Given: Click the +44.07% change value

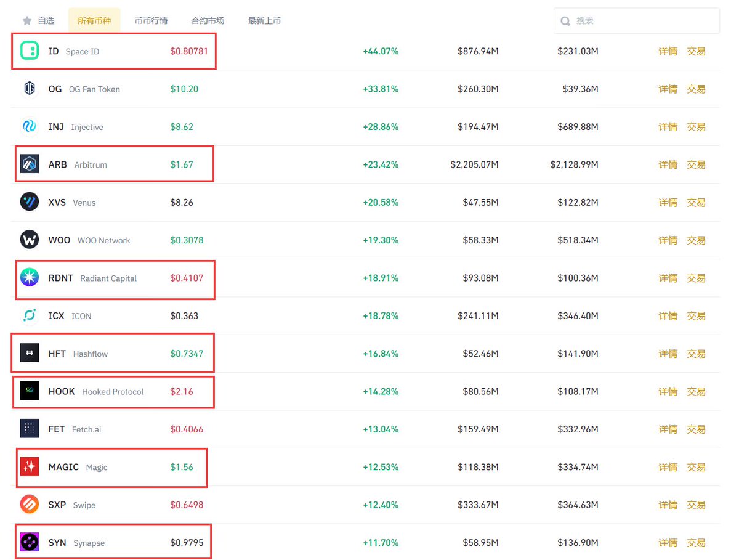Looking at the screenshot, I should tap(381, 51).
